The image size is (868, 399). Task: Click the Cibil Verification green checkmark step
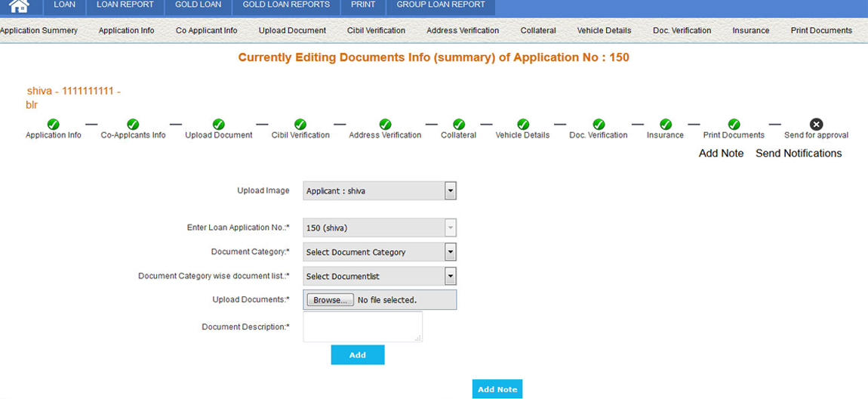(300, 125)
